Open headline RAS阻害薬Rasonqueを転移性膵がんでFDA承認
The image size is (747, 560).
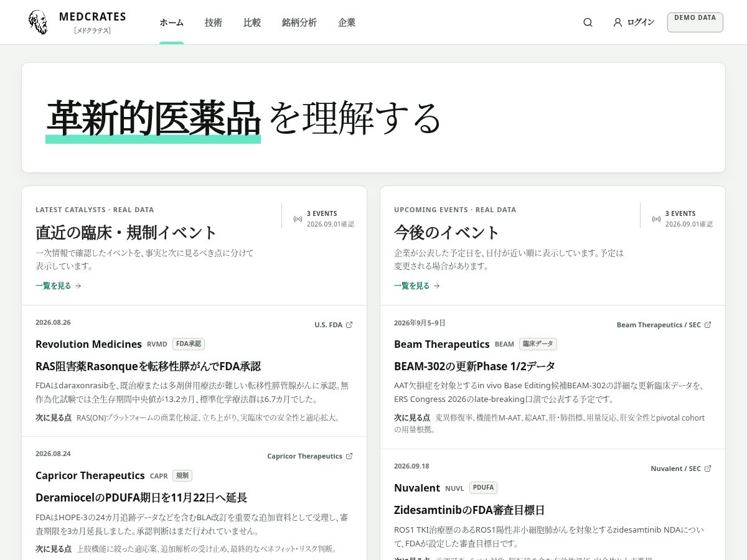pyautogui.click(x=148, y=366)
